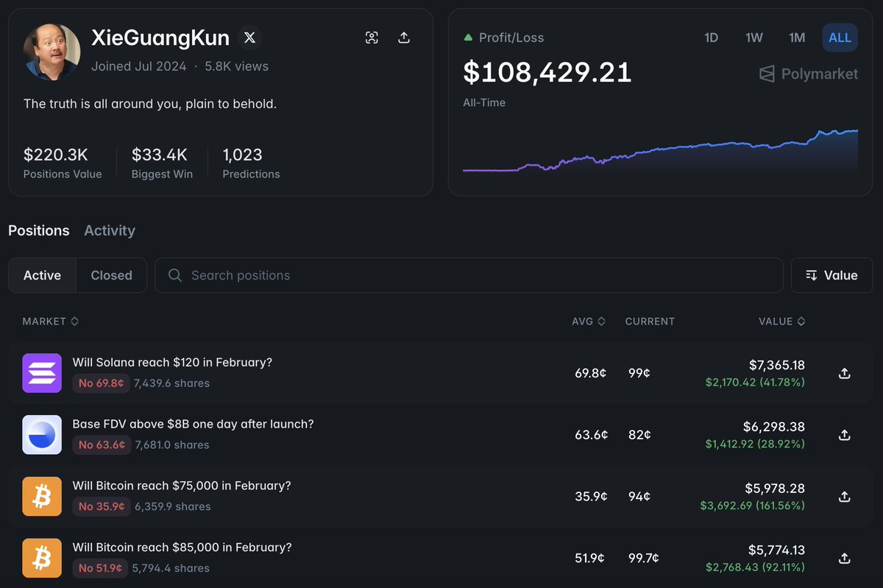This screenshot has height=588, width=883.
Task: Show Closed positions
Action: click(x=112, y=275)
